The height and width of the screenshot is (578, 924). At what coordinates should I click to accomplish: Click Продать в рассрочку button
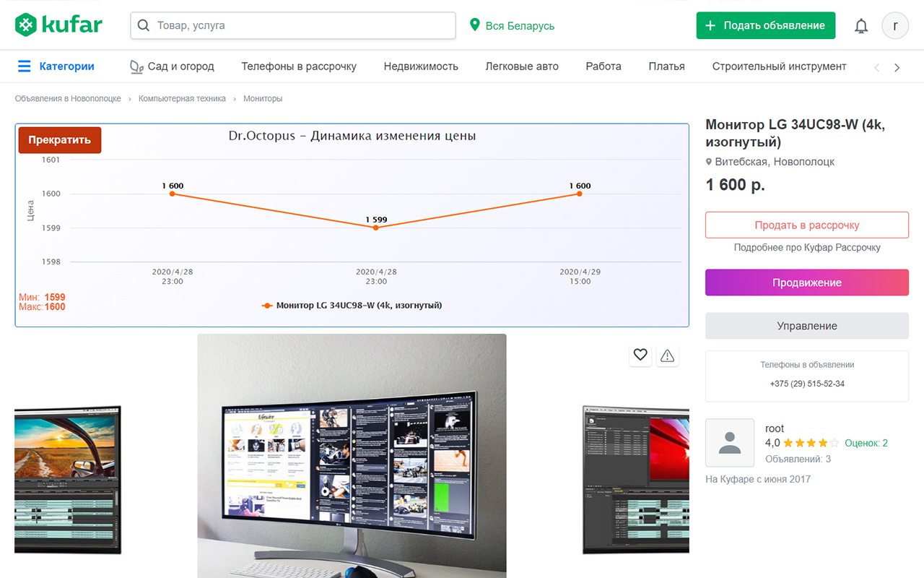pos(807,225)
